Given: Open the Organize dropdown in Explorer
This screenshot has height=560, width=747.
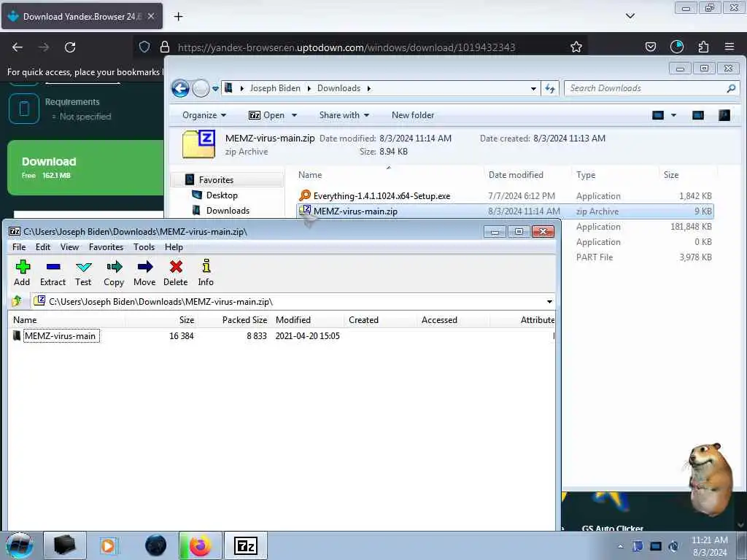Looking at the screenshot, I should click(x=204, y=115).
